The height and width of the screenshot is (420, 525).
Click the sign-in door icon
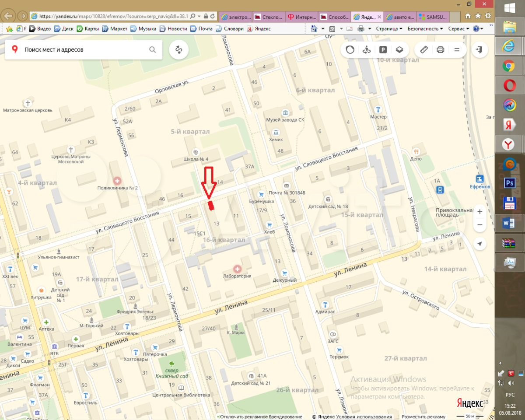click(x=480, y=49)
